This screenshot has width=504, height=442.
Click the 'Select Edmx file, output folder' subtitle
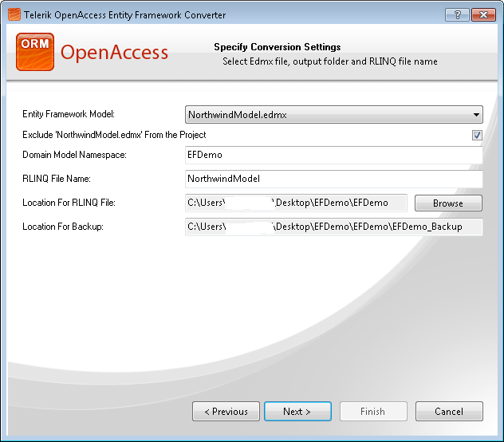(x=330, y=61)
